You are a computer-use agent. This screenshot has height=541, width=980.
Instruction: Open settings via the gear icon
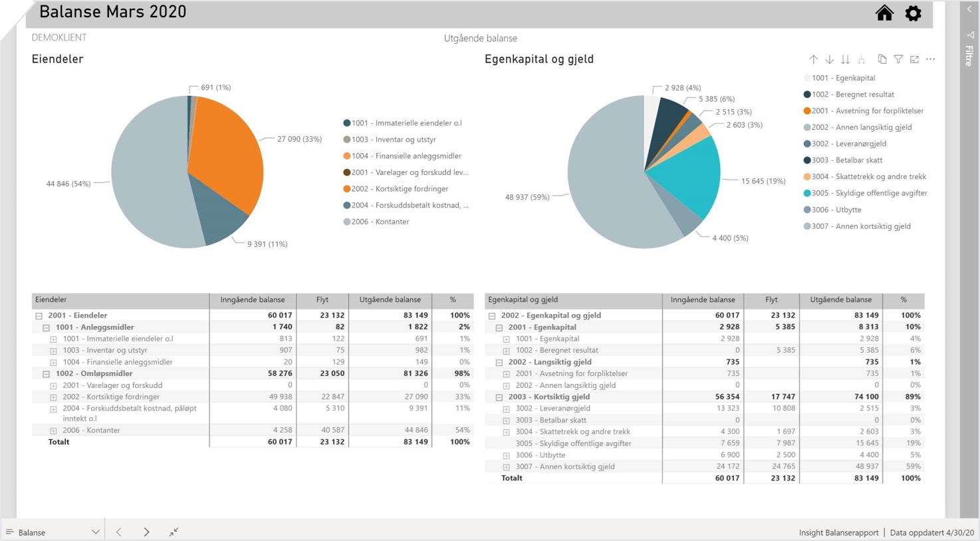(x=913, y=13)
